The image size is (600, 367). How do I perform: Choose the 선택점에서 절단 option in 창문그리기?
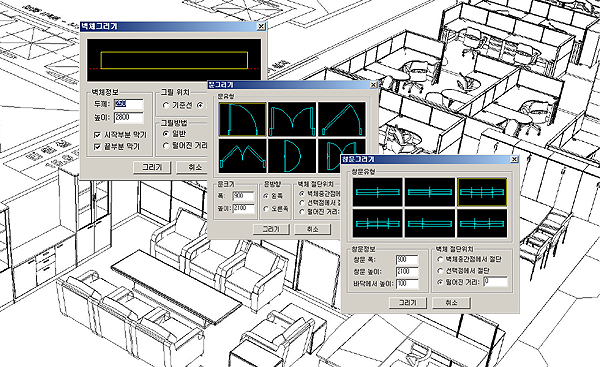440,271
